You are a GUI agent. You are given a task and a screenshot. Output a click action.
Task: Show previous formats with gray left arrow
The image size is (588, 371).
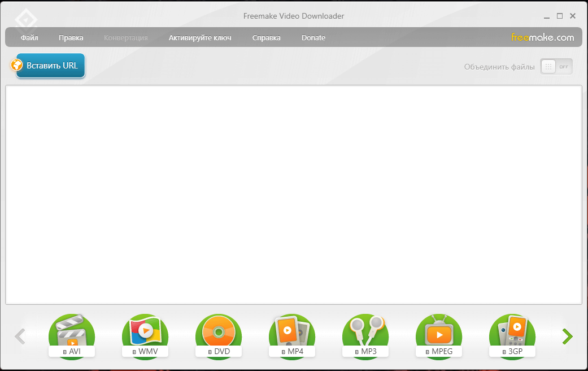(20, 337)
